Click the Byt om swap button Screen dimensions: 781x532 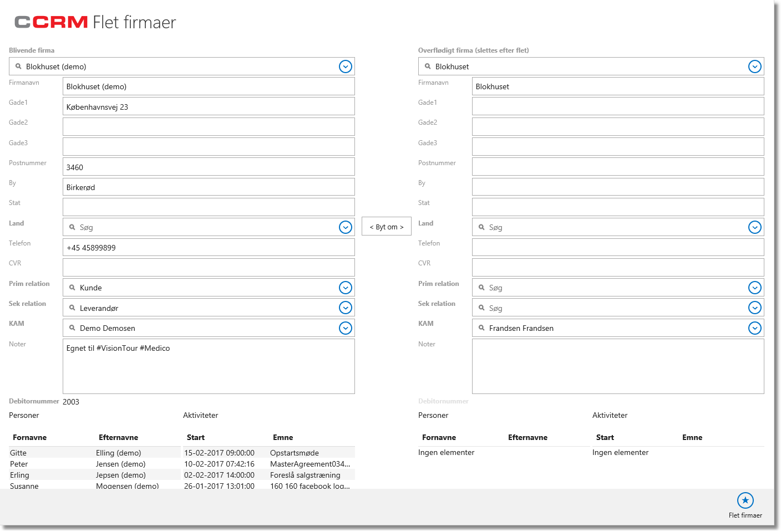(387, 227)
